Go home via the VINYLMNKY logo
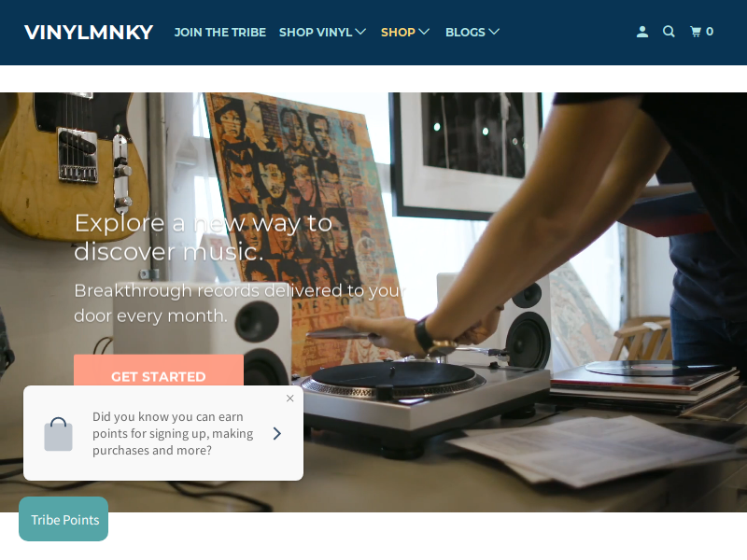Screen dimensions: 747x560 [x=89, y=33]
